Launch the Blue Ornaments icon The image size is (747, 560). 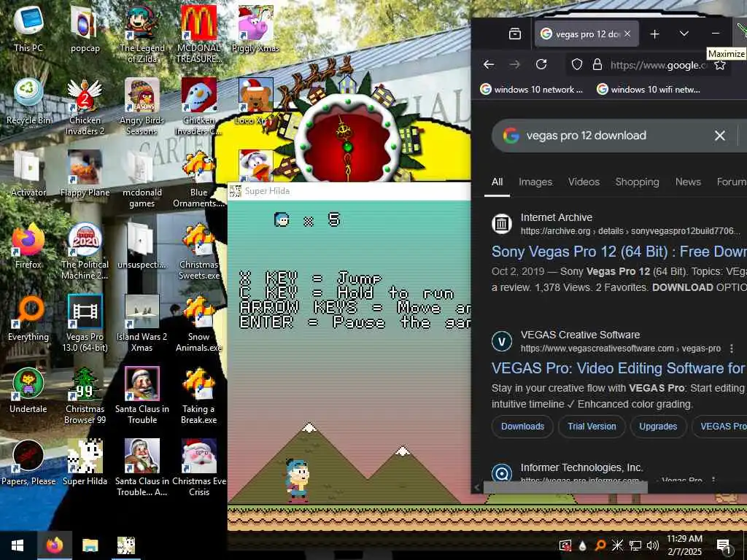[x=198, y=179]
